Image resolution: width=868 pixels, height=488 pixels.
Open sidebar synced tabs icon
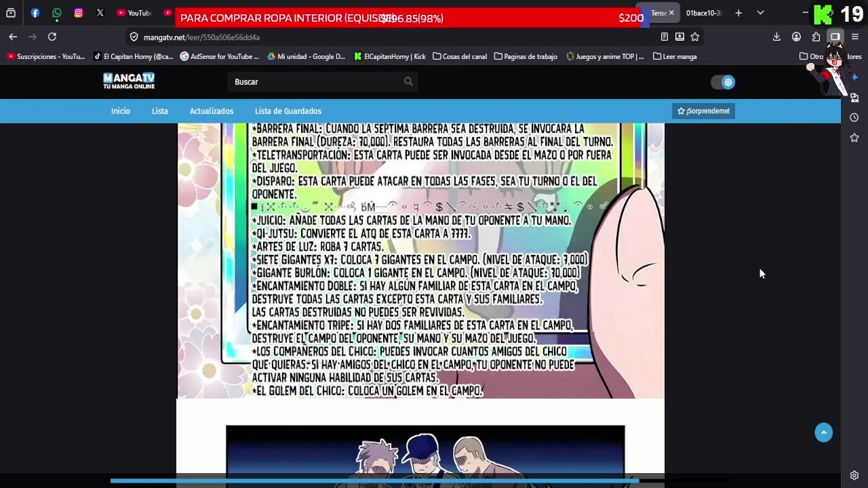pos(854,98)
